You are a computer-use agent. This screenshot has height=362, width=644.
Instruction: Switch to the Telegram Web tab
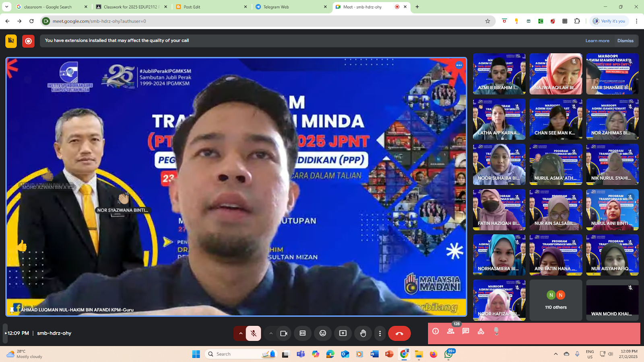click(291, 7)
